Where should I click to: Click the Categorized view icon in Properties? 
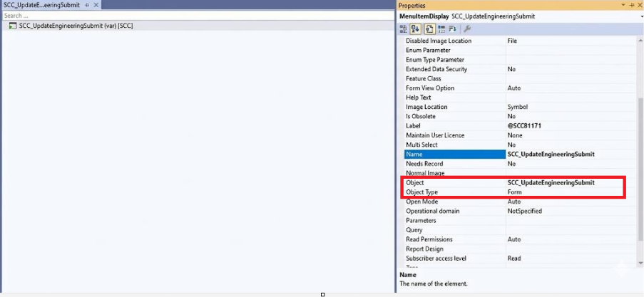(x=404, y=28)
